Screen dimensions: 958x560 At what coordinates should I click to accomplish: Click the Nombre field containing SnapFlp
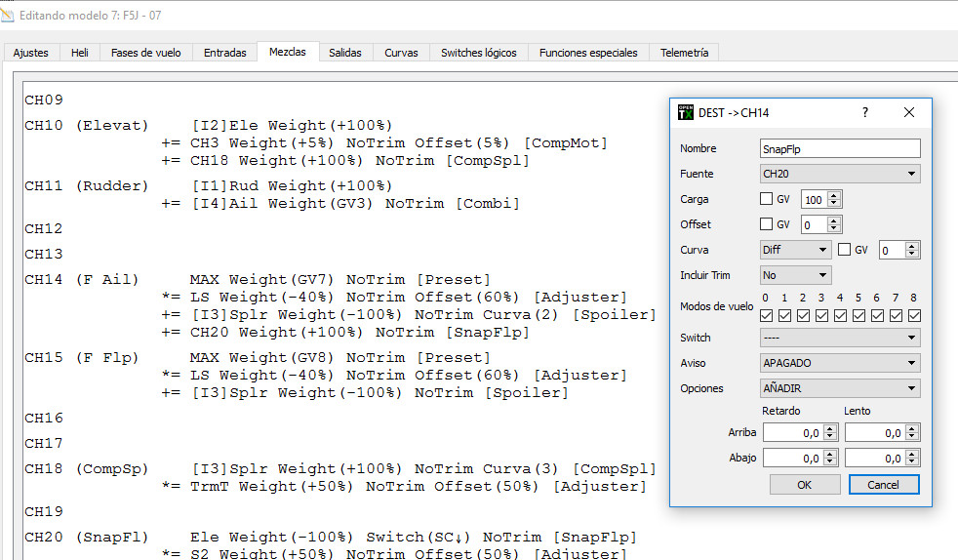[x=840, y=148]
